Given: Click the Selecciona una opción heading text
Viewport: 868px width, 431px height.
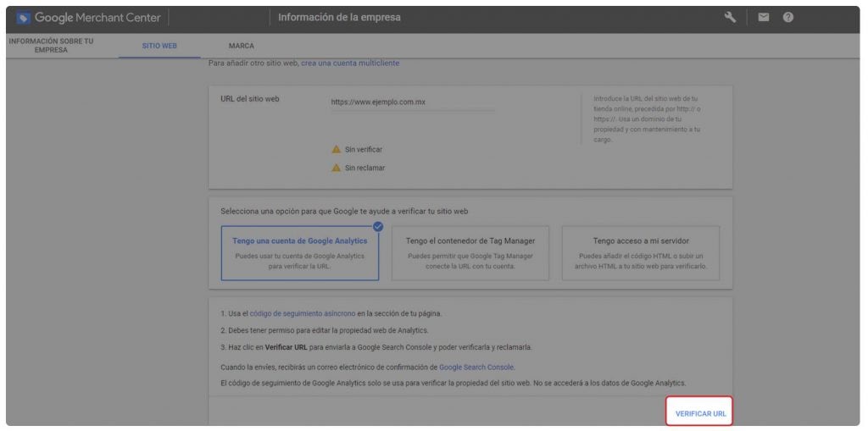Looking at the screenshot, I should point(344,212).
